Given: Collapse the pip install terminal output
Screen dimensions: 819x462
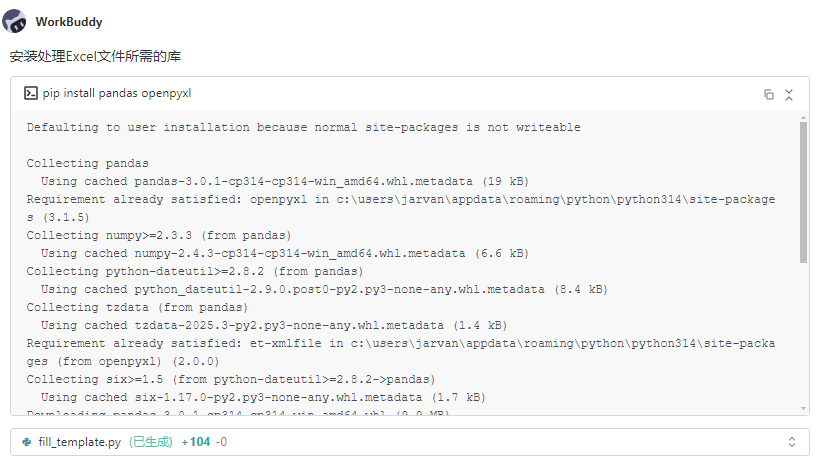Looking at the screenshot, I should 789,94.
